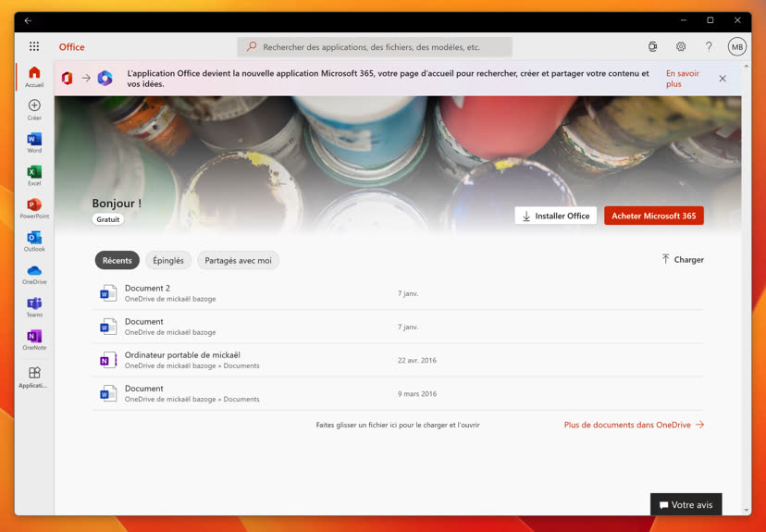Click the 22 avr. 2016 date

pyautogui.click(x=416, y=361)
